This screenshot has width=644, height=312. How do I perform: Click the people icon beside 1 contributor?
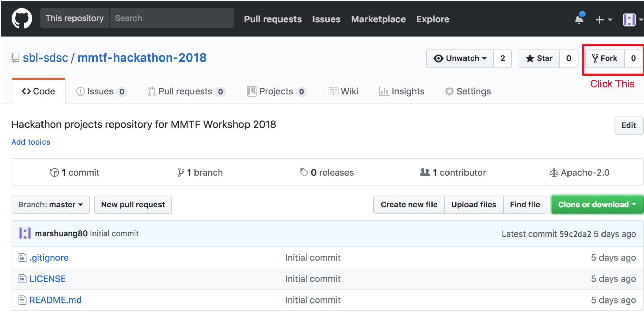pyautogui.click(x=425, y=172)
